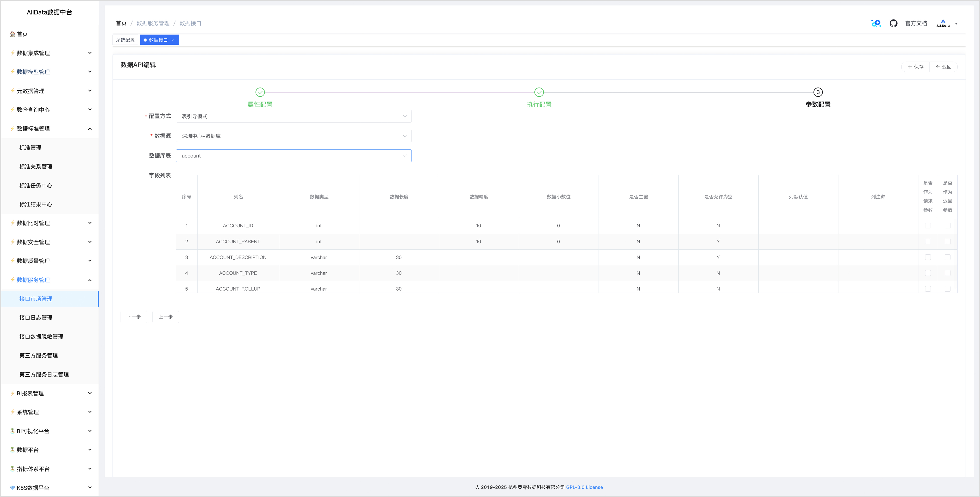Image resolution: width=980 pixels, height=497 pixels.
Task: Click the lightning icon next to 数据标准管理
Action: click(x=12, y=128)
